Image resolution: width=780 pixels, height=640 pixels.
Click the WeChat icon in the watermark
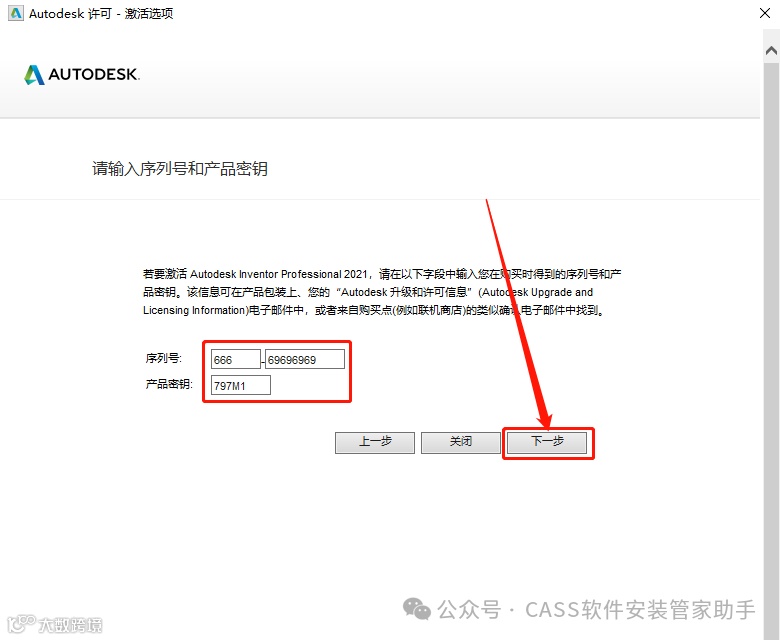[416, 609]
